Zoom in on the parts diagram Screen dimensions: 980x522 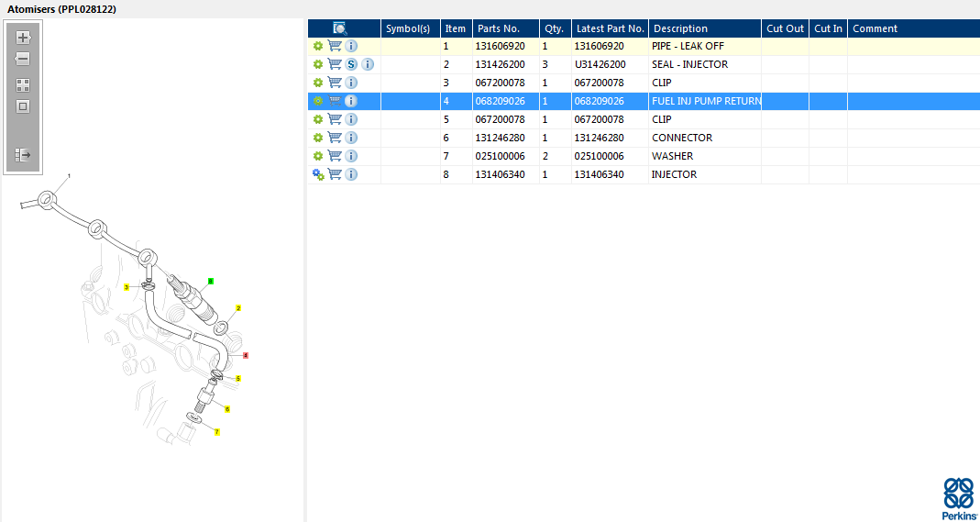23,38
